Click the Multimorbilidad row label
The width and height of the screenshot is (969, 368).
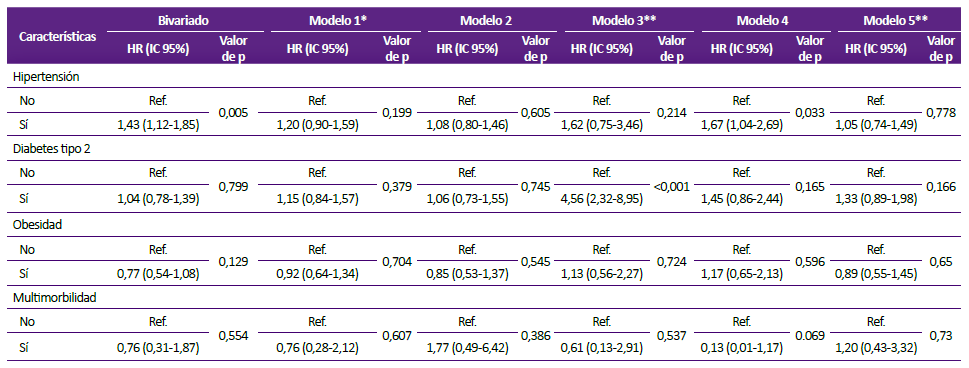[x=55, y=298]
